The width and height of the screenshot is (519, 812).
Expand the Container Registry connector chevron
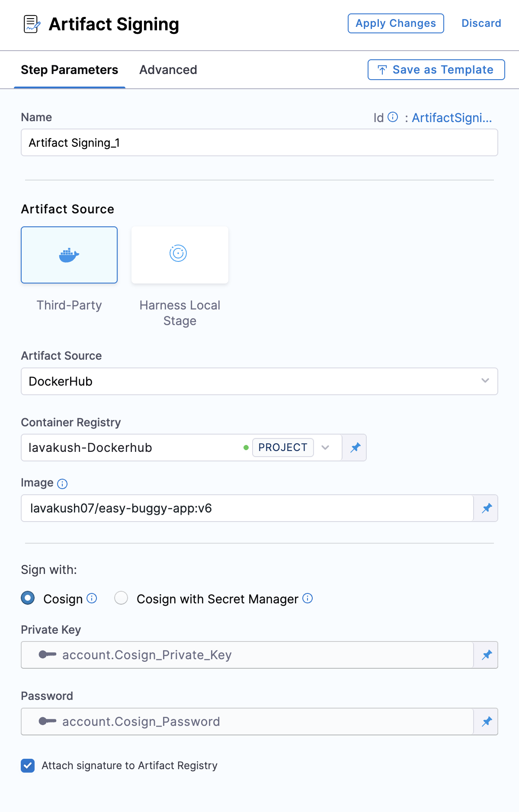[x=325, y=448]
